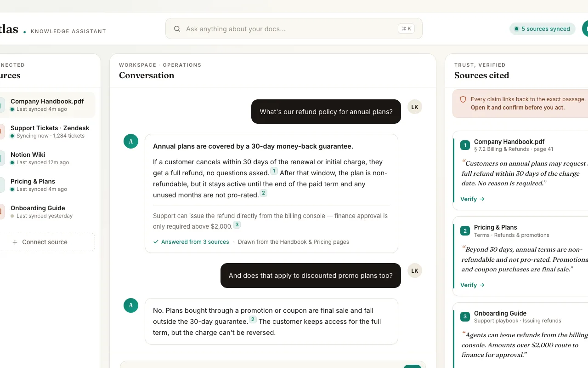Open the Onboarding Guide cited source title

[500, 313]
